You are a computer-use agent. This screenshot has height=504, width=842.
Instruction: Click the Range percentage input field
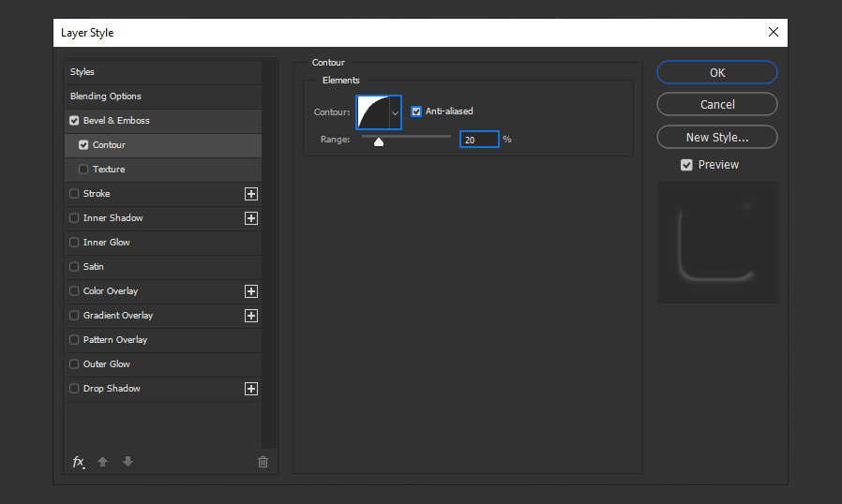[479, 140]
